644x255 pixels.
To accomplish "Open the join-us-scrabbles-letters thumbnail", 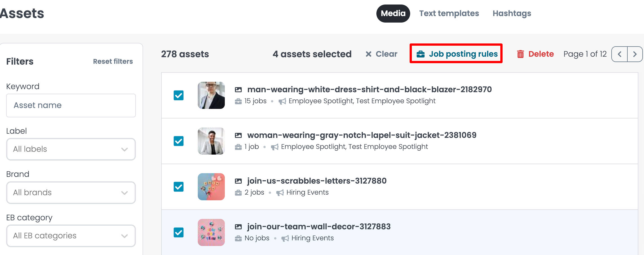I will click(211, 187).
